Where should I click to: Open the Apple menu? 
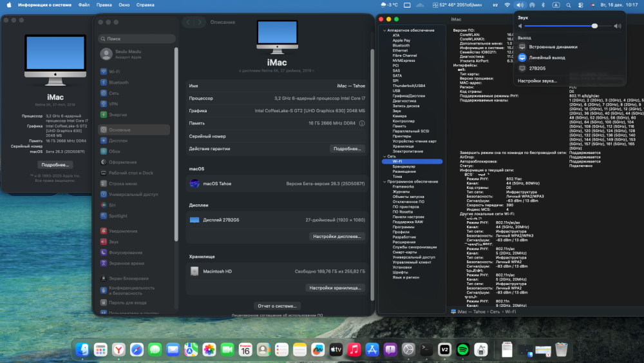pyautogui.click(x=9, y=5)
